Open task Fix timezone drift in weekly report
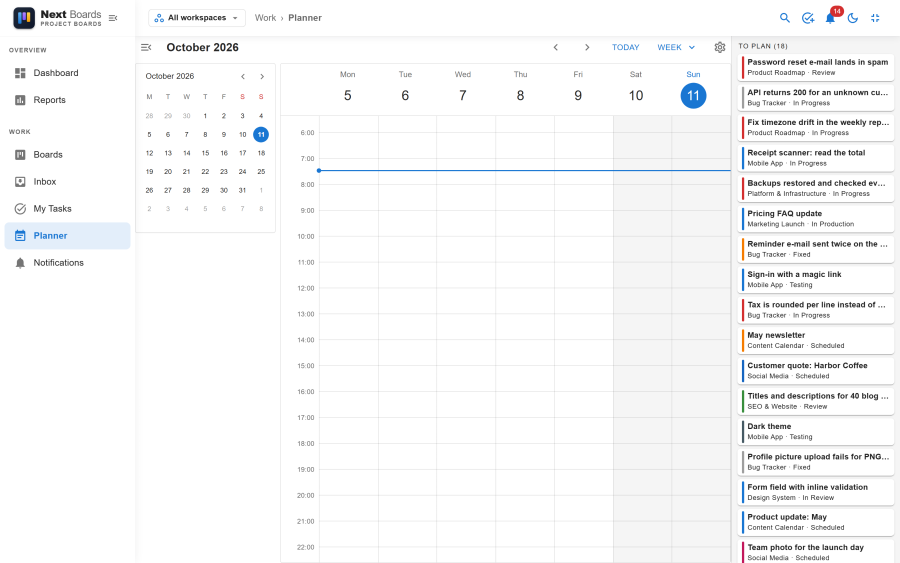The height and width of the screenshot is (563, 900). pos(816,127)
